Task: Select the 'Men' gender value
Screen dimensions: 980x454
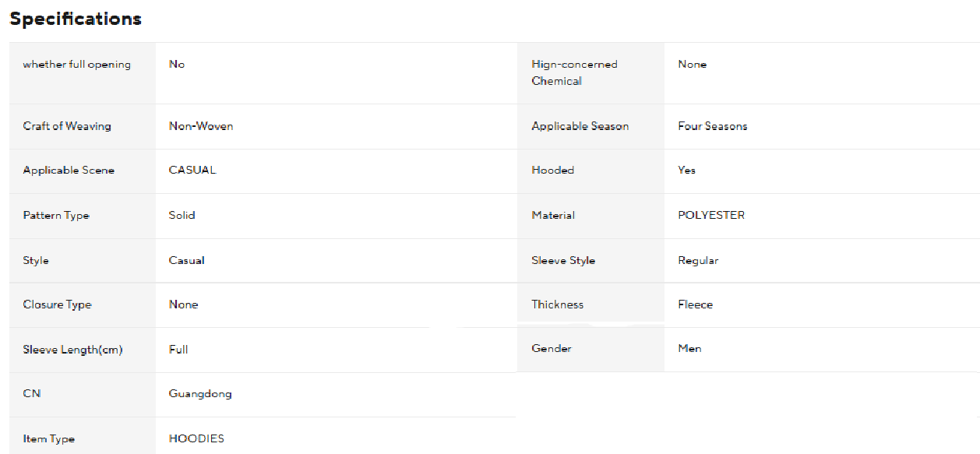Action: click(x=690, y=349)
